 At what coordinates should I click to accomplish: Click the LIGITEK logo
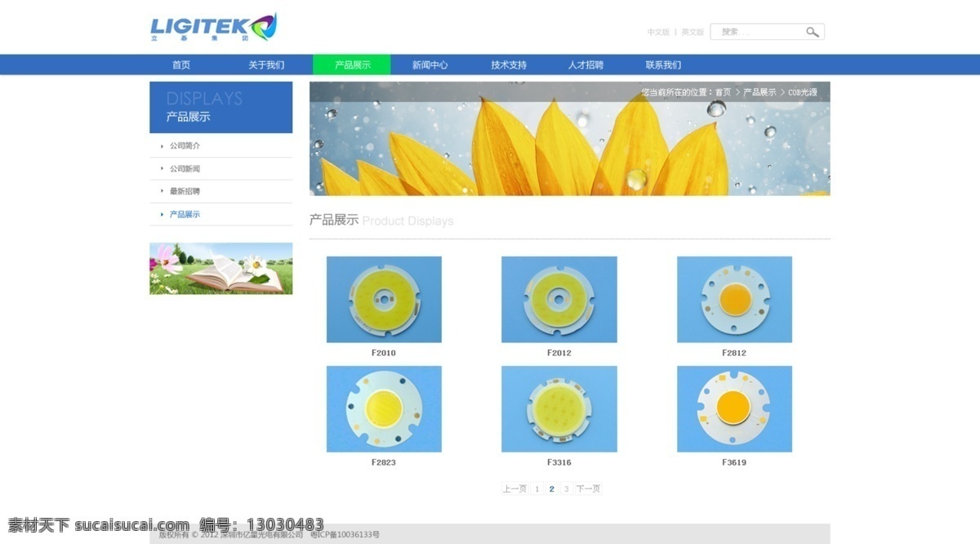coord(214,27)
